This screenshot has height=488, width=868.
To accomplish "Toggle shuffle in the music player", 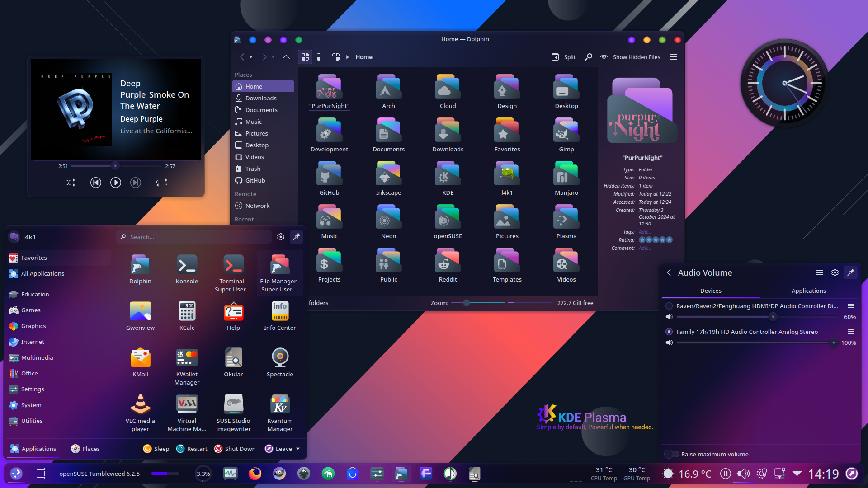I will coord(70,183).
